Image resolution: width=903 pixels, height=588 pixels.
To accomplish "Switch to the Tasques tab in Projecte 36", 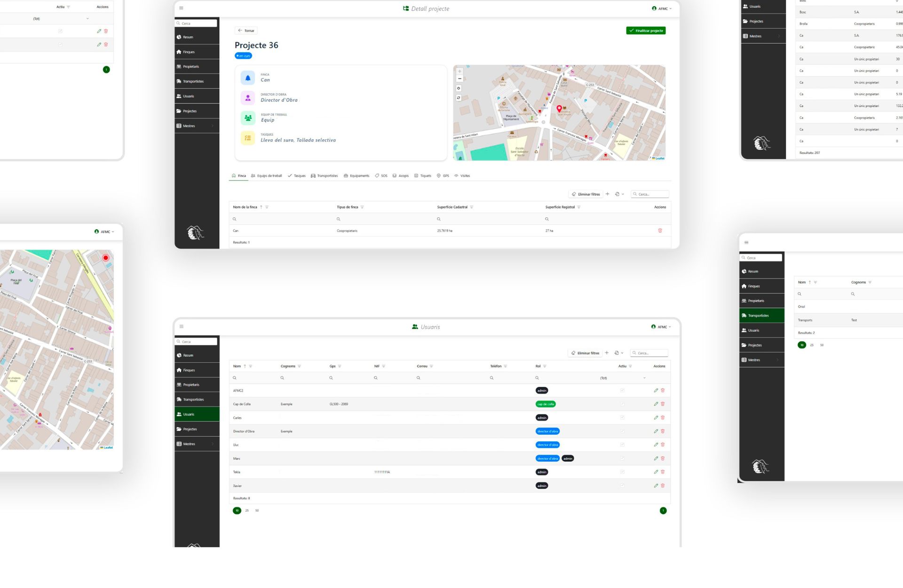I will (x=297, y=176).
